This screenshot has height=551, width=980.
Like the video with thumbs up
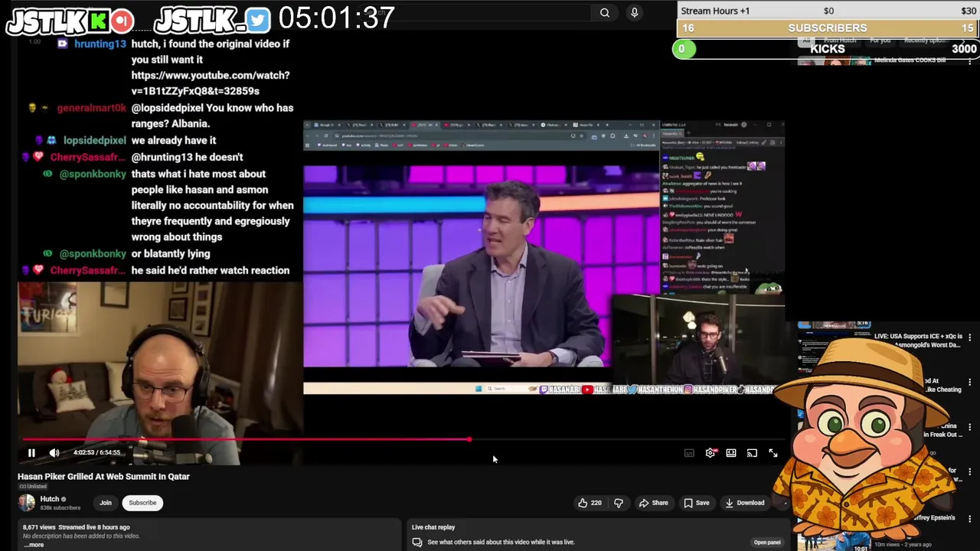tap(590, 503)
